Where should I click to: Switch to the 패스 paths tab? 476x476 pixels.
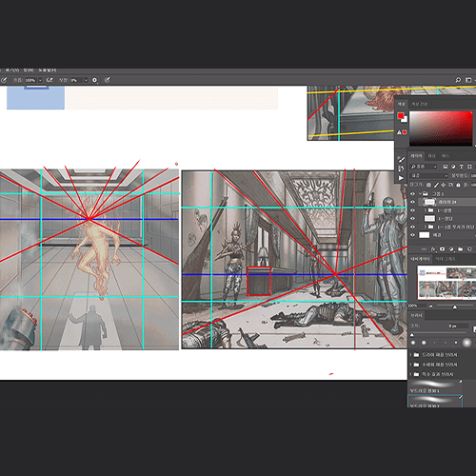tap(446, 156)
